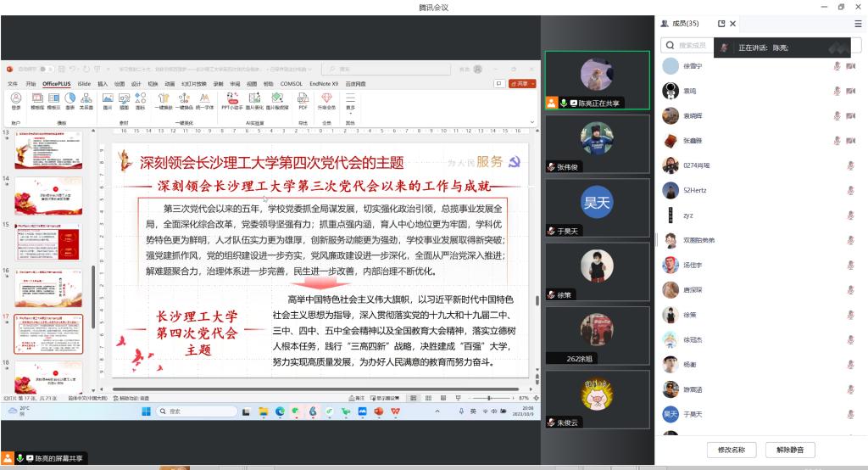Collapse the PowerPoint ribbon with chevron

pos(533,123)
